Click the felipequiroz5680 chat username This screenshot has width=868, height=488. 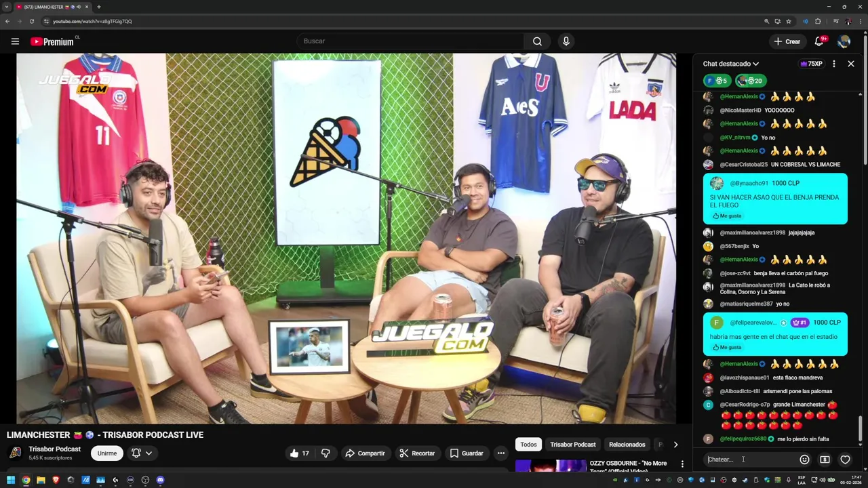[743, 439]
